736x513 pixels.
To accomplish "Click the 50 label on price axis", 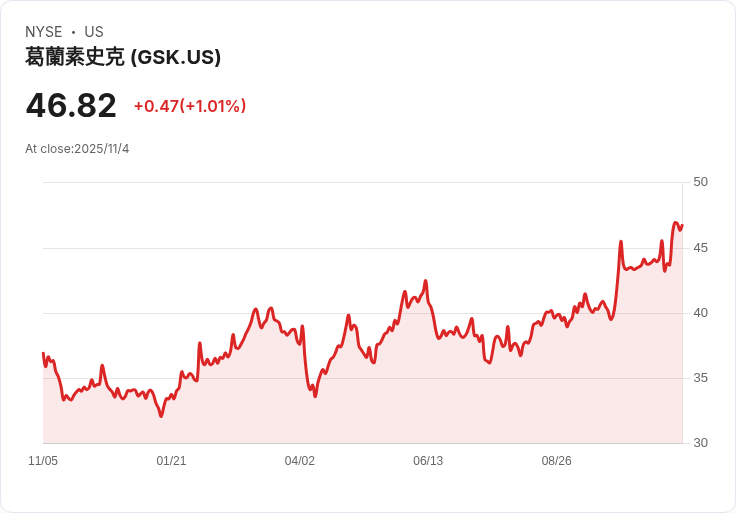I will click(x=700, y=182).
